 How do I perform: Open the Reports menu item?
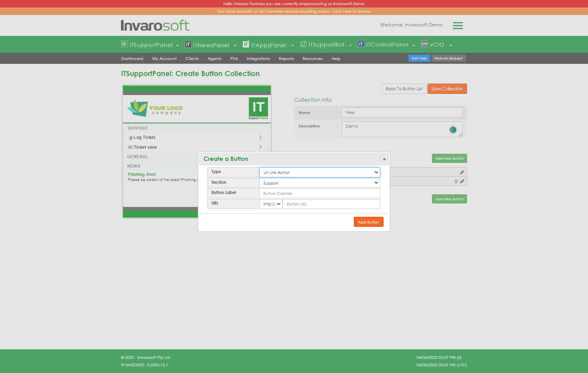286,59
